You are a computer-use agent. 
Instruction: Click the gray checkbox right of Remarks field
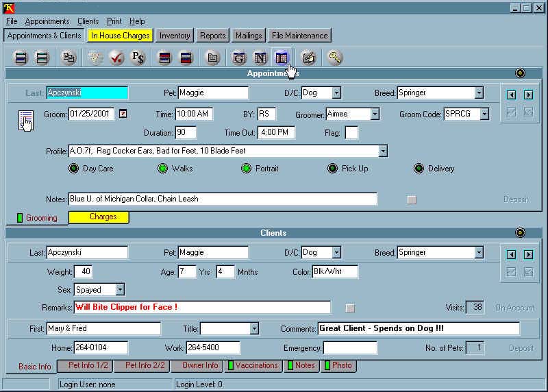pyautogui.click(x=350, y=308)
